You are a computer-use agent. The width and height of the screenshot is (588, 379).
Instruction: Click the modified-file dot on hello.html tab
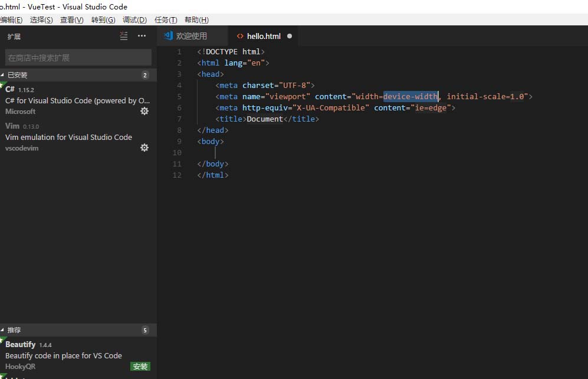point(289,35)
